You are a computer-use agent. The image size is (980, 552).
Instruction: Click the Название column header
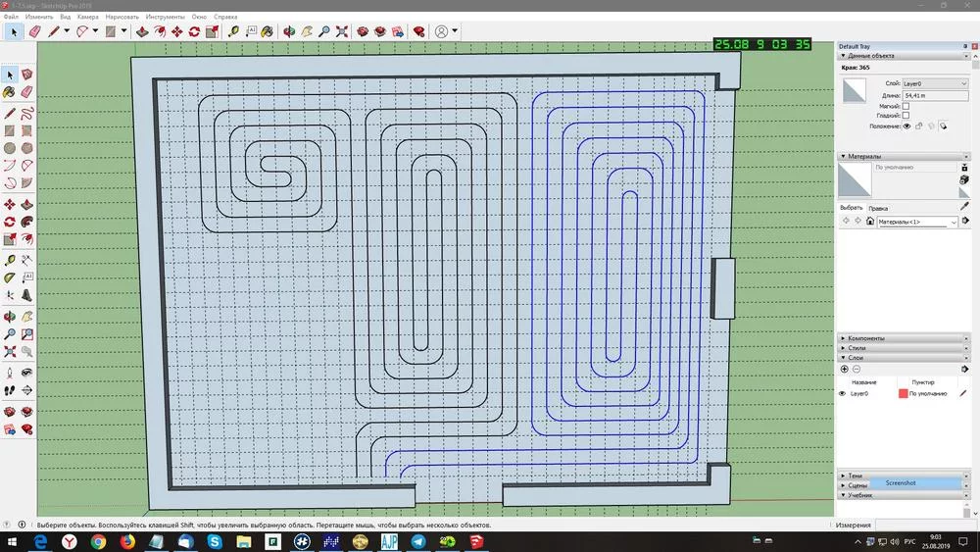(x=864, y=382)
